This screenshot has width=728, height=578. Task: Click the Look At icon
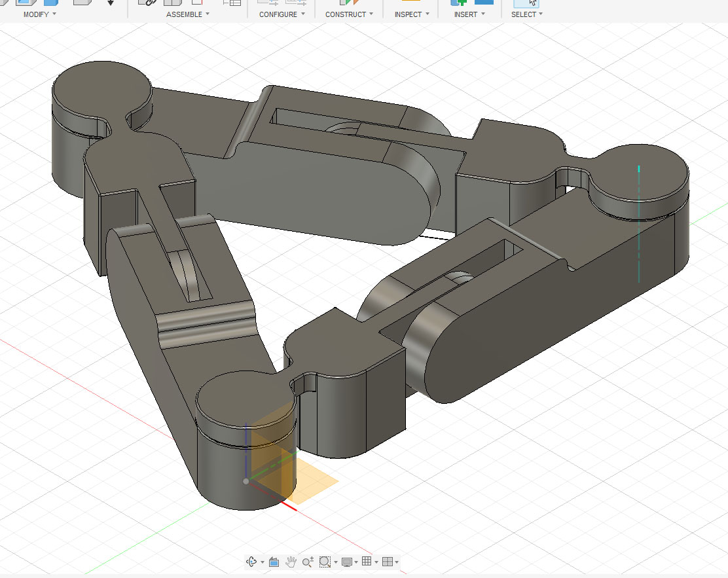pyautogui.click(x=274, y=562)
